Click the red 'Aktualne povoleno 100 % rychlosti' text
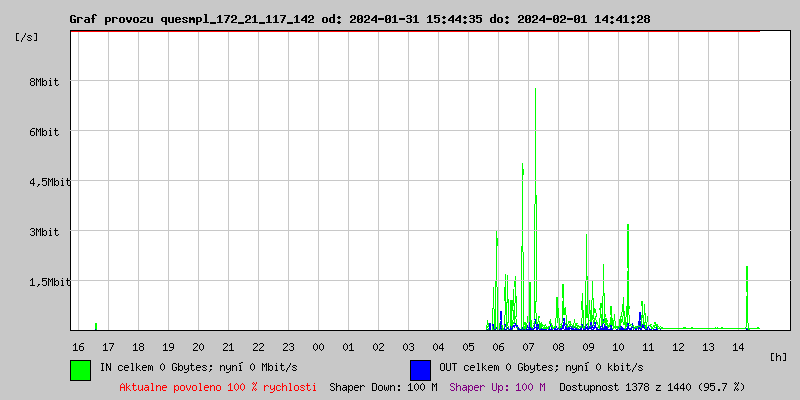Viewport: 800px width, 400px height. (x=218, y=386)
